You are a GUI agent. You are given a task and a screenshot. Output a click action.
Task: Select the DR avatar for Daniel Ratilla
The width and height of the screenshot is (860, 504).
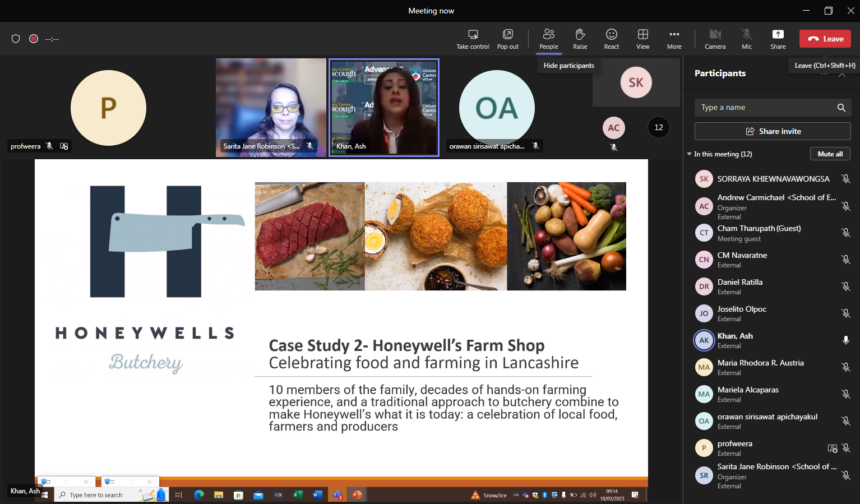(x=704, y=286)
